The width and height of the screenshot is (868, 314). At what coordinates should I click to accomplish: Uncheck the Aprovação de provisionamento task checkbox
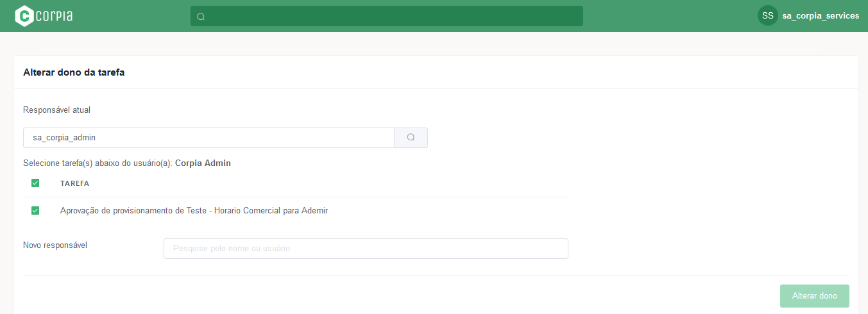[x=35, y=211]
